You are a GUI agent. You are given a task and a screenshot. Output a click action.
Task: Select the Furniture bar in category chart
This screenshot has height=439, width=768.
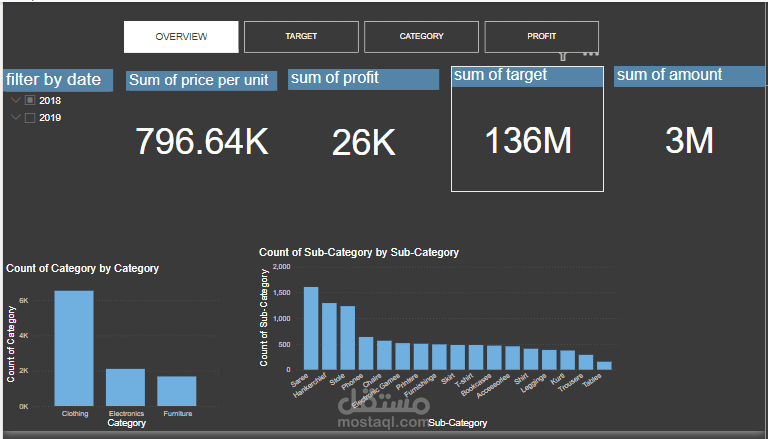(177, 391)
